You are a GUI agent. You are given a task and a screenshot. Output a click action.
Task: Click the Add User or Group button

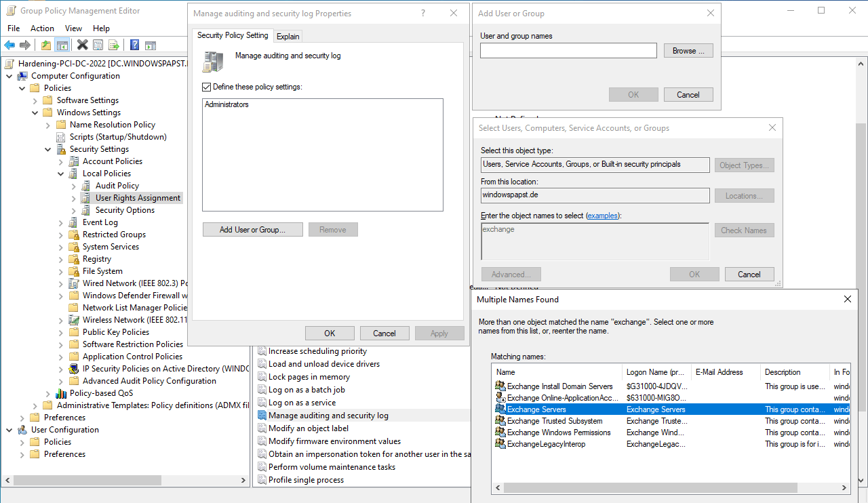pyautogui.click(x=252, y=230)
